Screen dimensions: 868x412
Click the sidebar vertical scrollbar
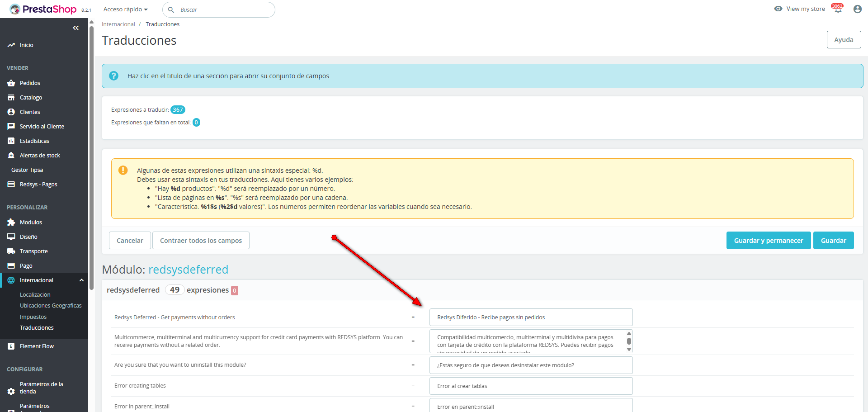click(x=91, y=158)
